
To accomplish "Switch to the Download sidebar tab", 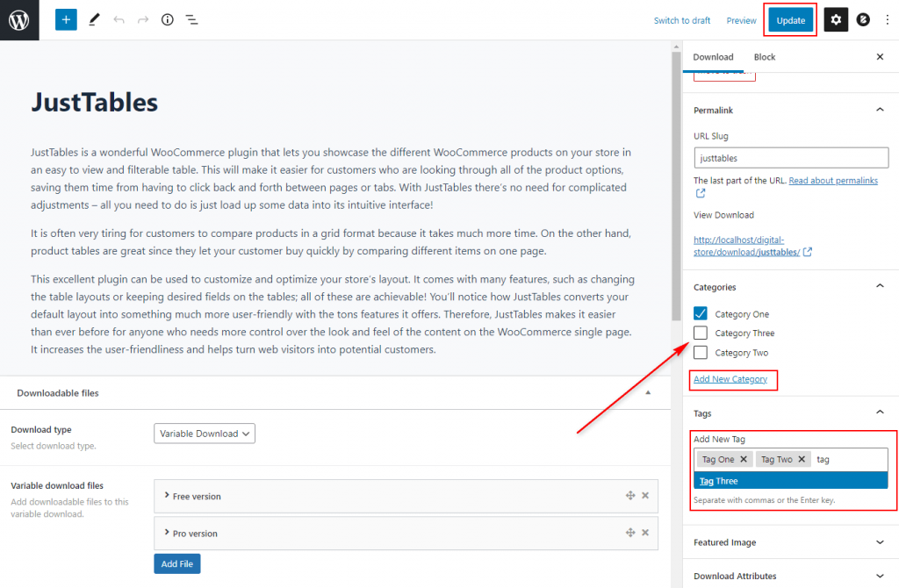I will 713,57.
